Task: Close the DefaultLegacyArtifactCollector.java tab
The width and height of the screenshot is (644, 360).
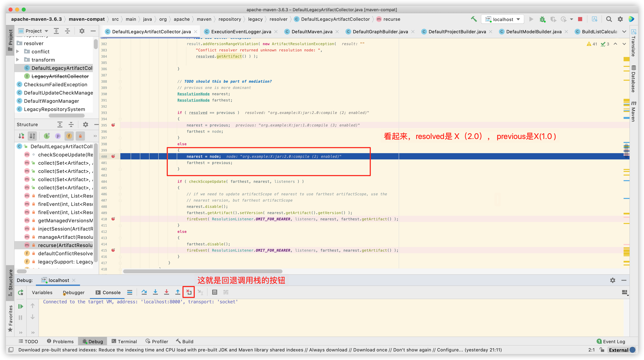Action: tap(196, 31)
